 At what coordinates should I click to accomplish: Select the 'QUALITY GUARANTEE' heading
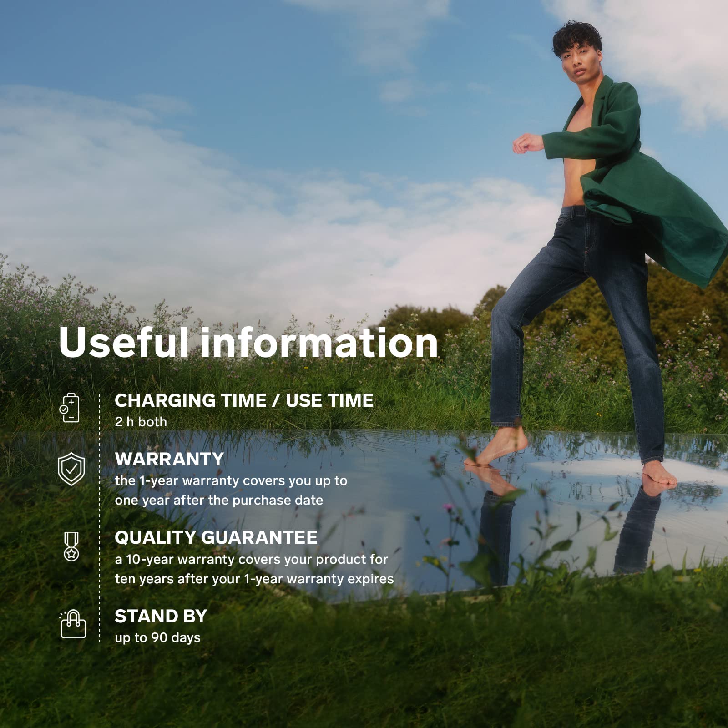216,537
